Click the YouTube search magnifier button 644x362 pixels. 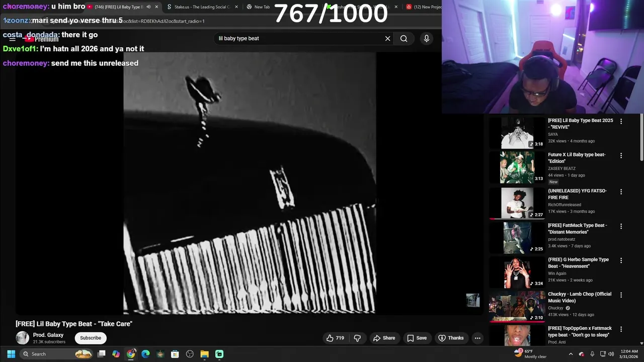pyautogui.click(x=404, y=38)
